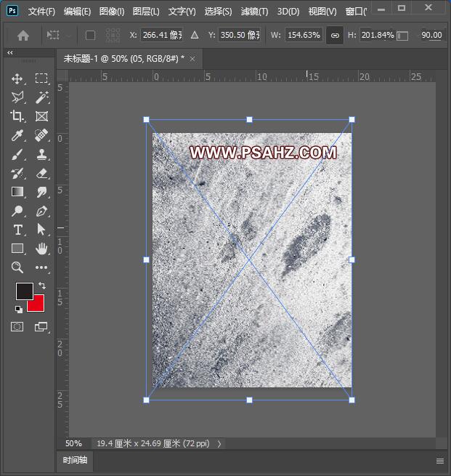The image size is (451, 476).
Task: Open the 滤镜(T) menu
Action: click(x=254, y=12)
